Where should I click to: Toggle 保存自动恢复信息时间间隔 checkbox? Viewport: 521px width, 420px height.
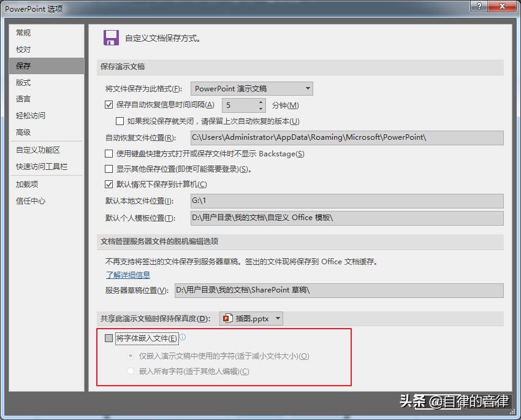pyautogui.click(x=108, y=105)
